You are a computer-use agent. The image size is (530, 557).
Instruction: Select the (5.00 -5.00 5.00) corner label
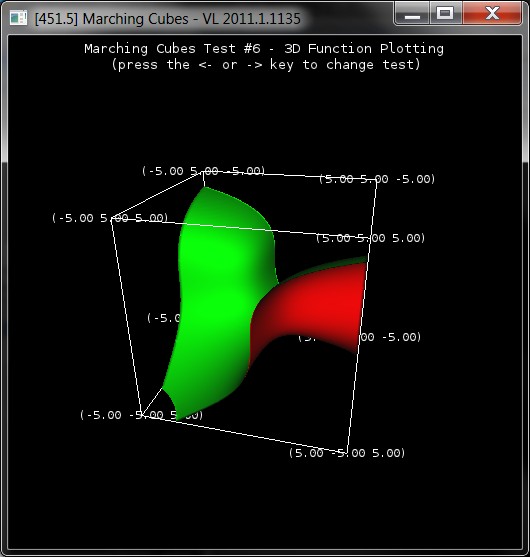[x=347, y=453]
